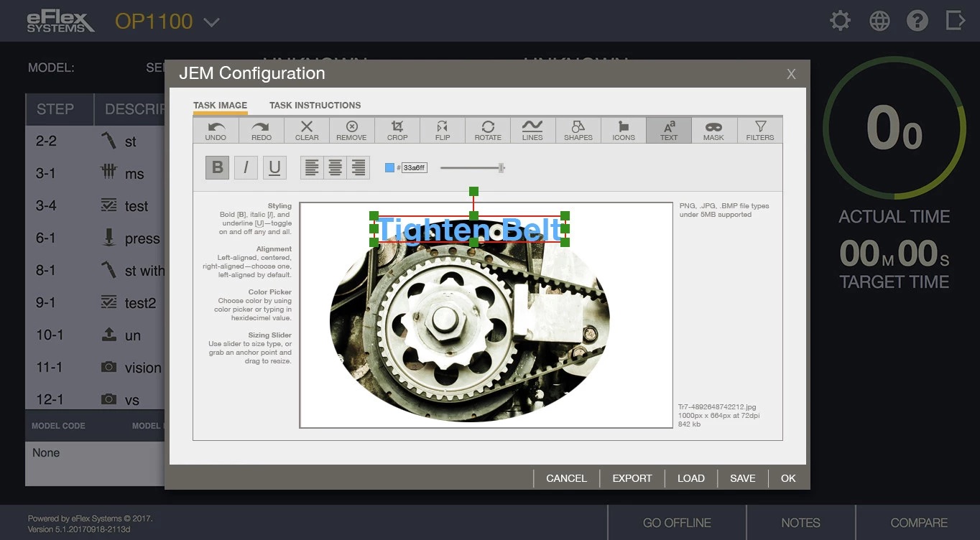This screenshot has height=540, width=980.
Task: Click the Remove tool icon
Action: [x=351, y=130]
